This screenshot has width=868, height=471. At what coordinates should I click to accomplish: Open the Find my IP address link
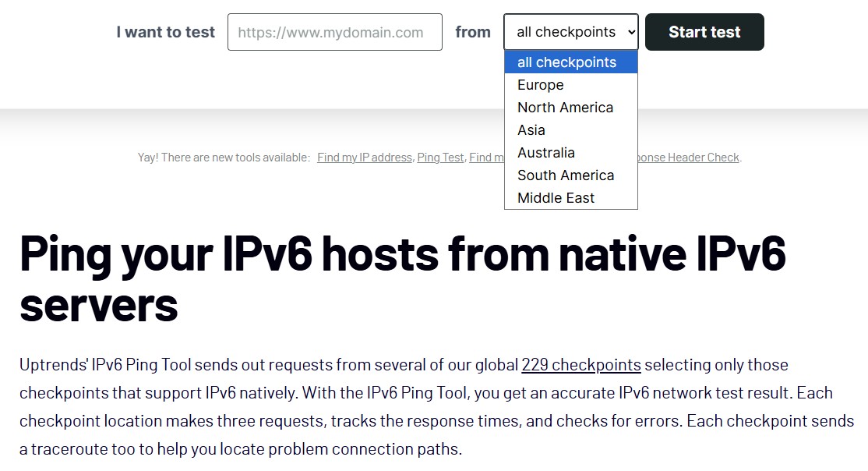(364, 158)
